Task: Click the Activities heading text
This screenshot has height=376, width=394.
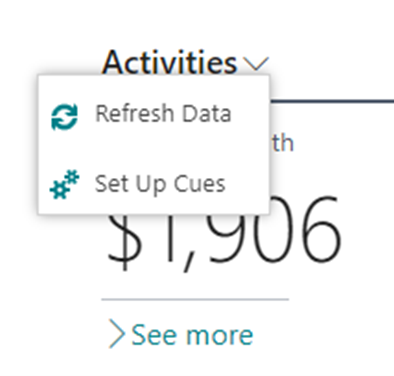Action: click(x=170, y=62)
